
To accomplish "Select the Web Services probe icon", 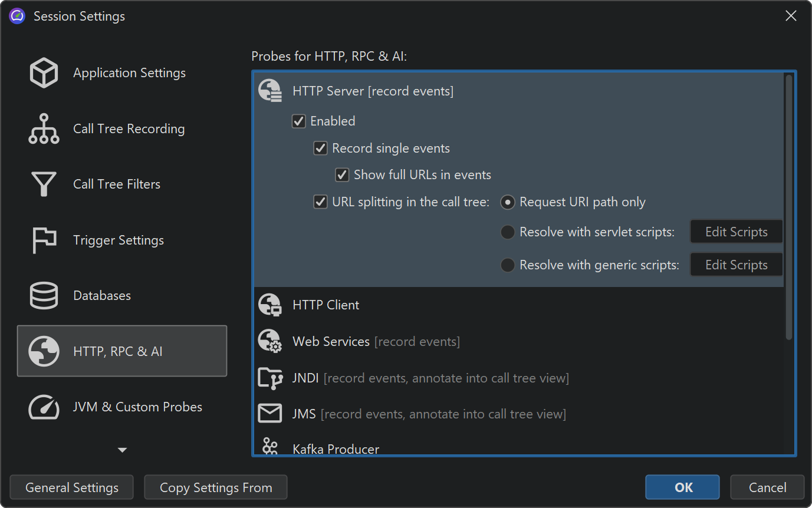I will (x=270, y=341).
